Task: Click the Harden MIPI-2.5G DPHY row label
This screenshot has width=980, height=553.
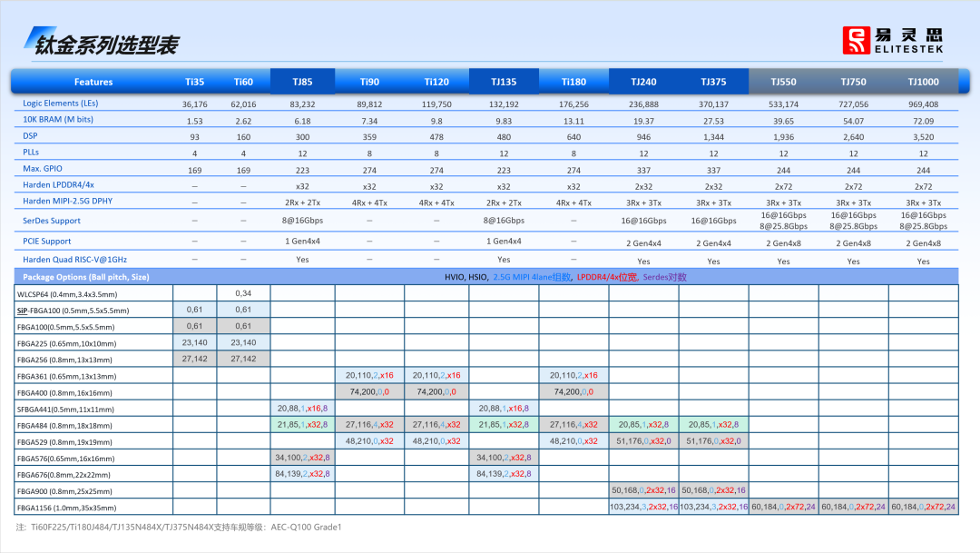Action: [x=67, y=201]
